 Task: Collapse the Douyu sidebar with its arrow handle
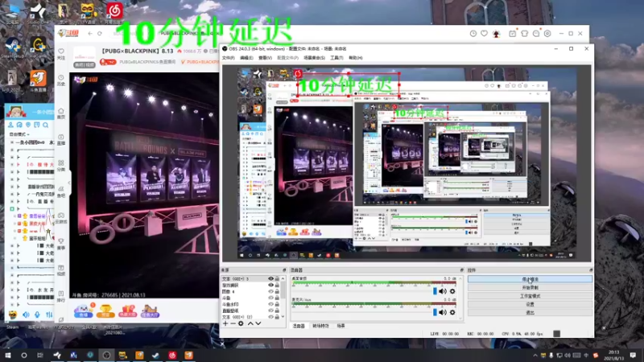click(x=68, y=183)
